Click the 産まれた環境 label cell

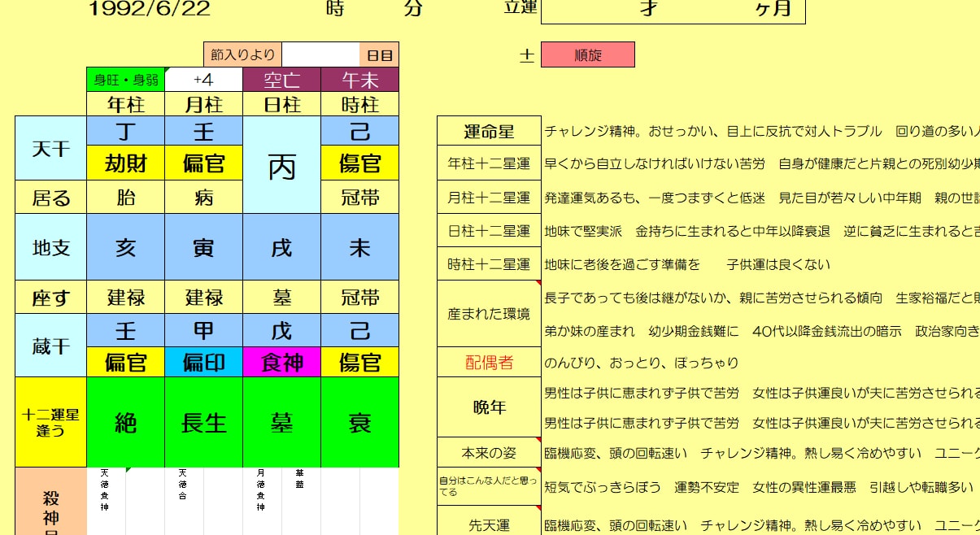[x=489, y=314]
